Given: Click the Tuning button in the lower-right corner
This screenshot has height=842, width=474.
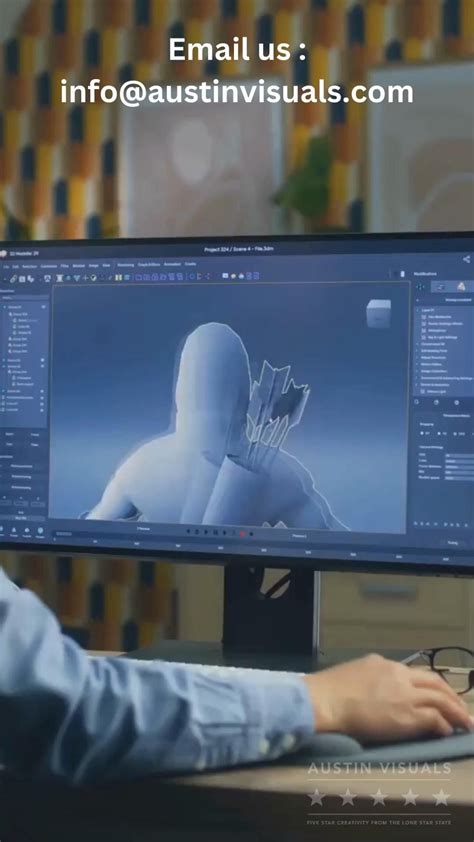Looking at the screenshot, I should (x=453, y=542).
